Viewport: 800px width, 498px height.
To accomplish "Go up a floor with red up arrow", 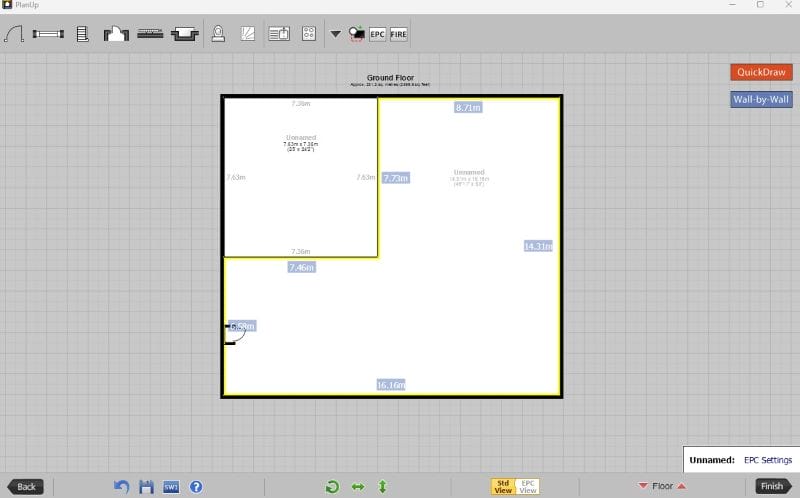I will tap(681, 486).
